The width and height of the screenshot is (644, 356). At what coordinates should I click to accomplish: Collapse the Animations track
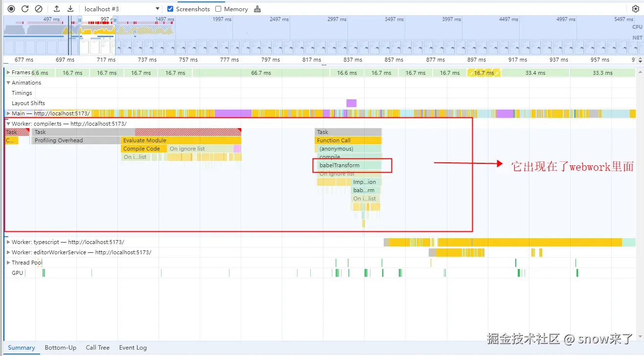click(x=8, y=83)
